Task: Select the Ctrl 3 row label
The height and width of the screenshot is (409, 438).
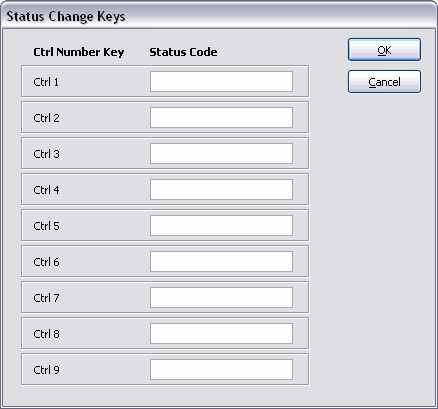Action: pyautogui.click(x=46, y=154)
